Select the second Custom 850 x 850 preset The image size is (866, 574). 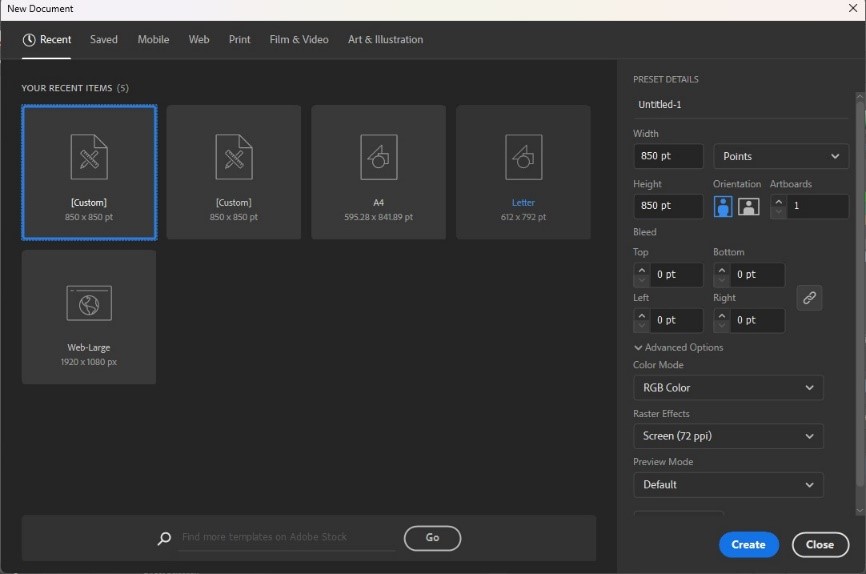coord(234,172)
